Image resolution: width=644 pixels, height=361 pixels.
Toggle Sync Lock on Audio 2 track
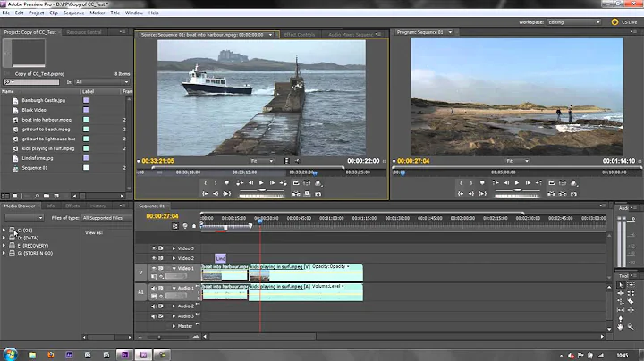161,306
